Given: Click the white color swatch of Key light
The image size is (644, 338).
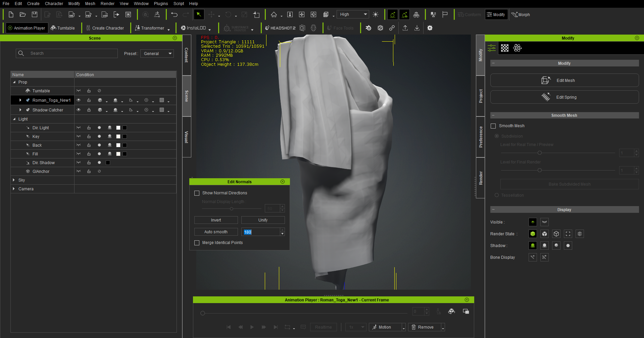Looking at the screenshot, I should 118,136.
